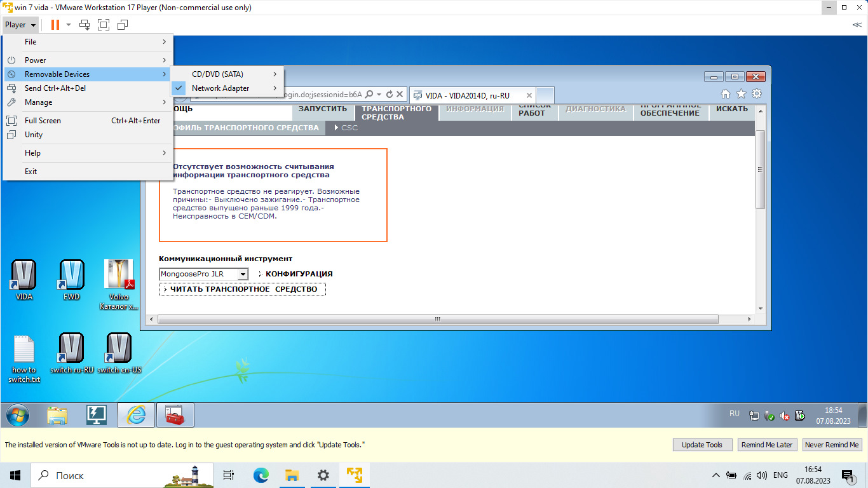The width and height of the screenshot is (868, 488).
Task: Select Exit from the Player menu
Action: [31, 172]
